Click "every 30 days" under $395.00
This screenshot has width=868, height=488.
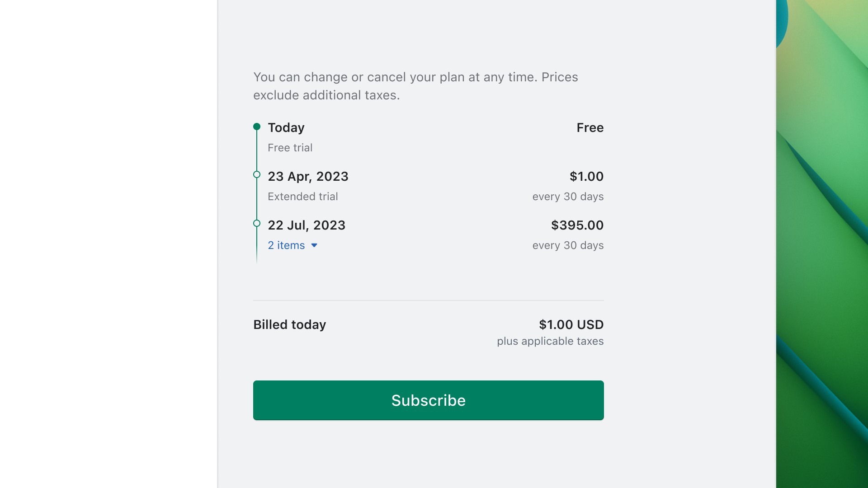click(568, 245)
